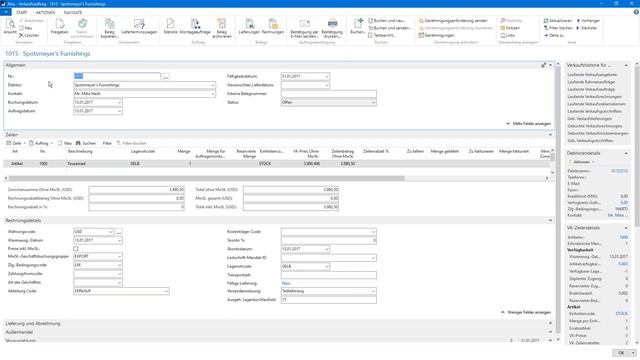Image resolution: width=640 pixels, height=360 pixels.
Task: Open Genehmigungen in the ribbon
Action: click(436, 36)
